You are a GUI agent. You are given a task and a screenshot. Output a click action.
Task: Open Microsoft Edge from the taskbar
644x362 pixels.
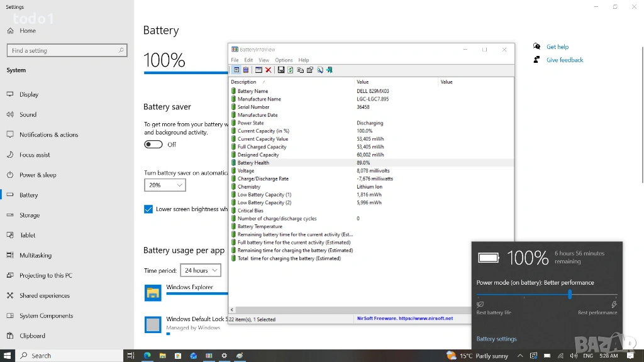(147, 356)
